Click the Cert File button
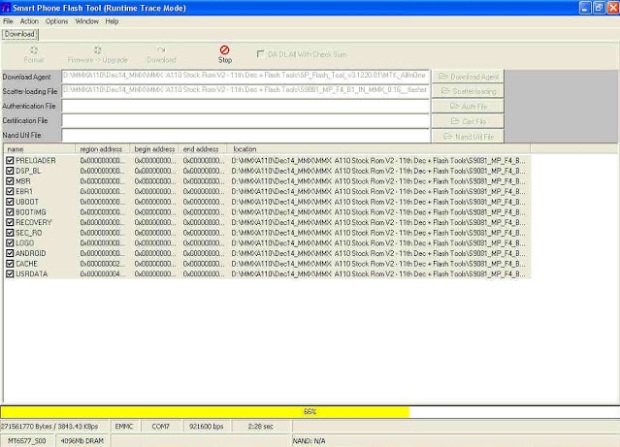Viewport: 620px width, 447px height. point(468,121)
